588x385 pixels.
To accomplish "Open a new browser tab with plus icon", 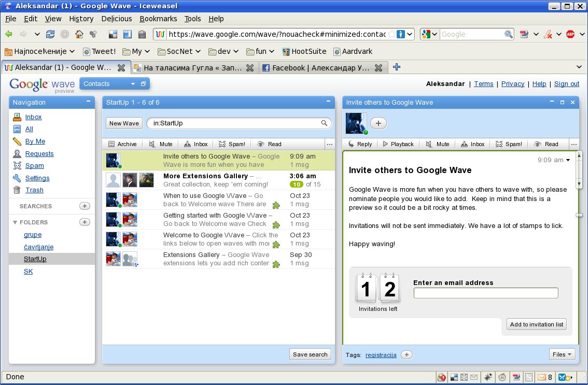I will coord(396,67).
